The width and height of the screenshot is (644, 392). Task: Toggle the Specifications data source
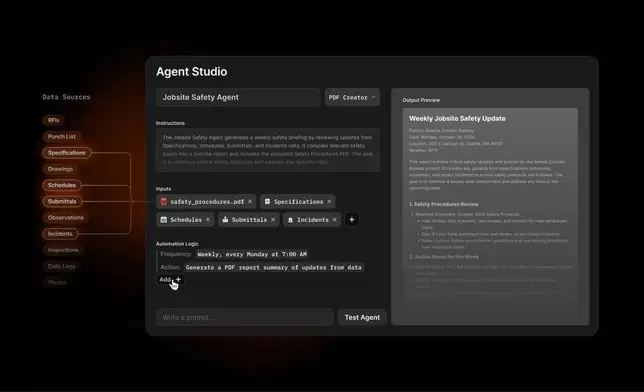(x=67, y=153)
